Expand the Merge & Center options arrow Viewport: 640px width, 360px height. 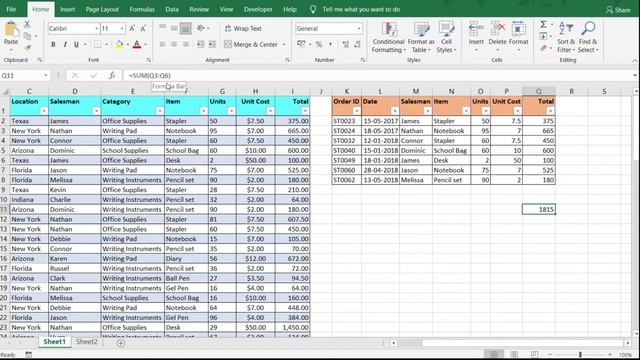284,44
